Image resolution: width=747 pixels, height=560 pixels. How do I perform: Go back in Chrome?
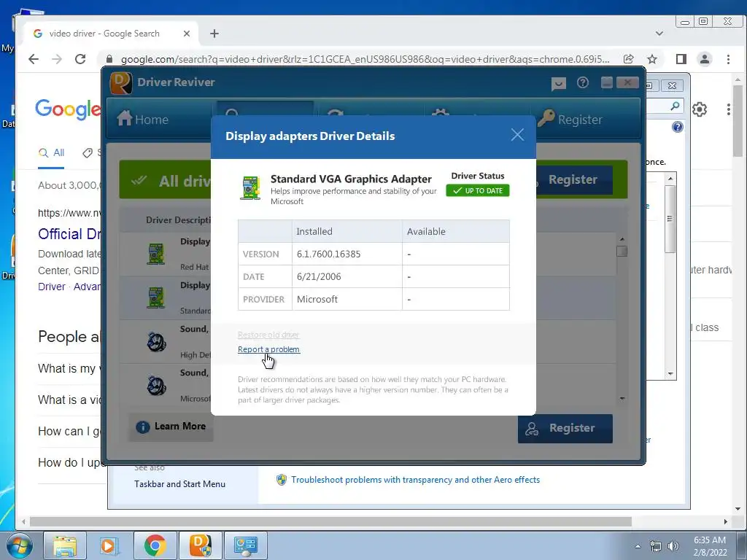(x=34, y=59)
